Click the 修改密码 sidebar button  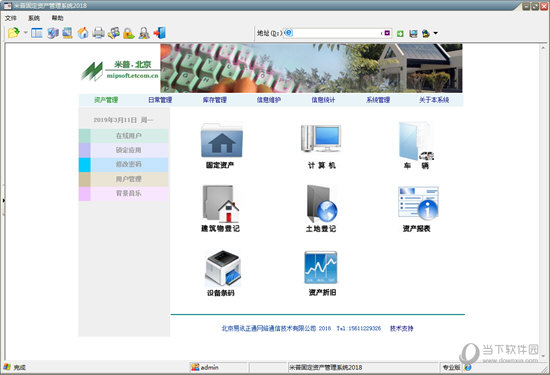coord(123,165)
